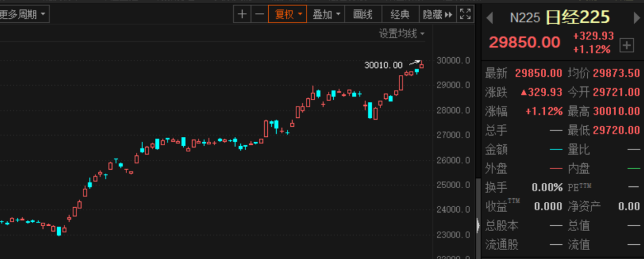Image resolution: width=644 pixels, height=259 pixels.
Task: Click the 量比 label
Action: 579,149
